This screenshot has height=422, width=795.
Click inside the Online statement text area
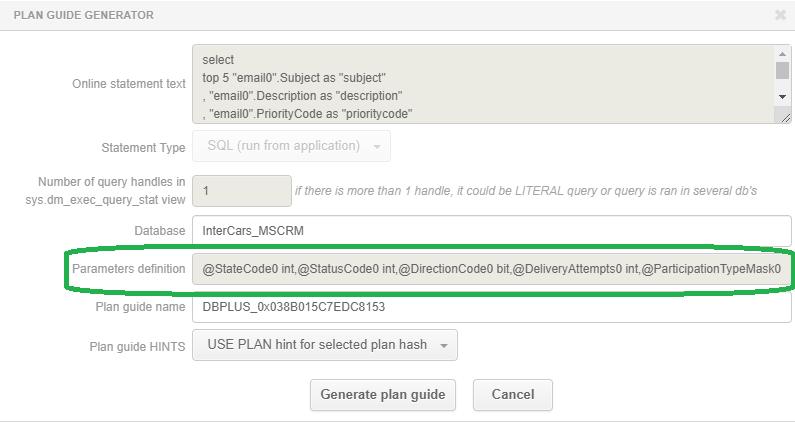483,84
